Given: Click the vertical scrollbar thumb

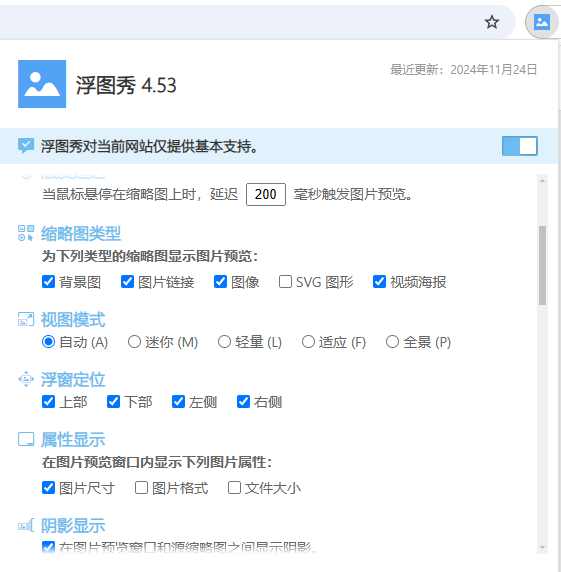Looking at the screenshot, I should click(x=542, y=265).
